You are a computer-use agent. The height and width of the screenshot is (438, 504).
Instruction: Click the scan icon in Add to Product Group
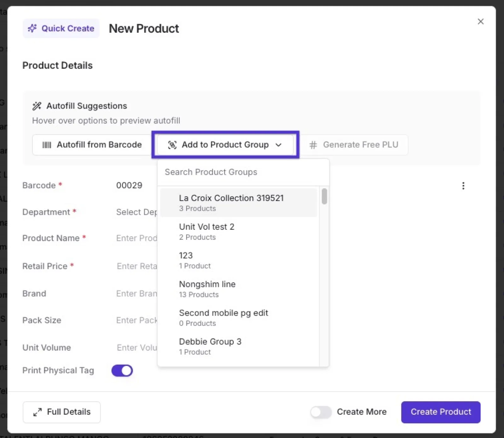[172, 145]
